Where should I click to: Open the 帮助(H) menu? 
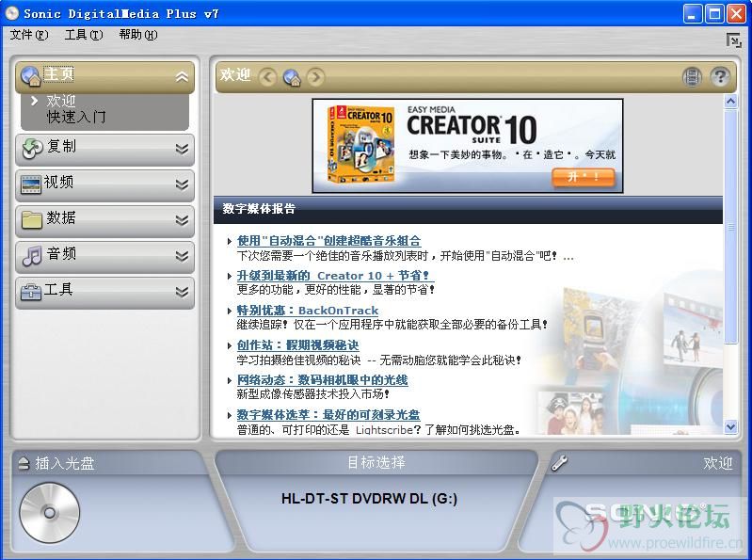coord(138,35)
